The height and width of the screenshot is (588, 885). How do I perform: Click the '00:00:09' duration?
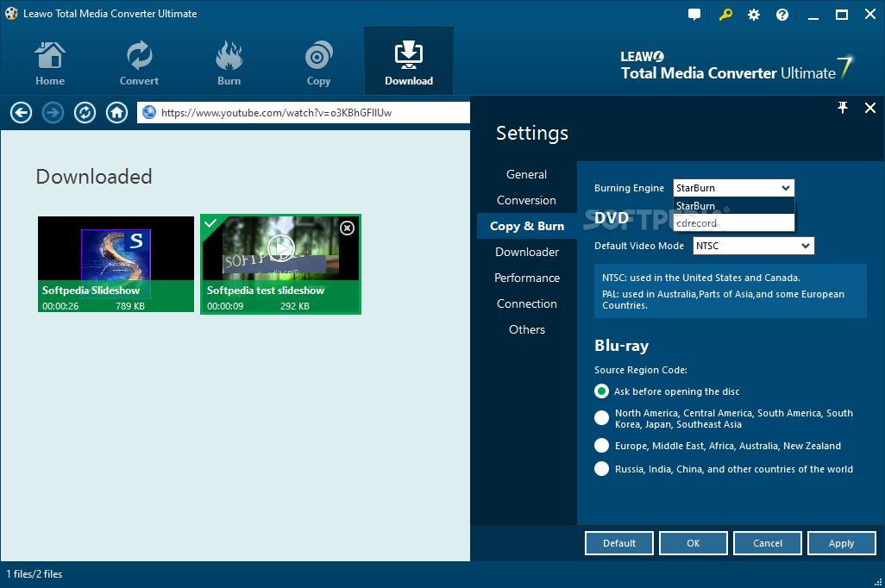[x=225, y=306]
